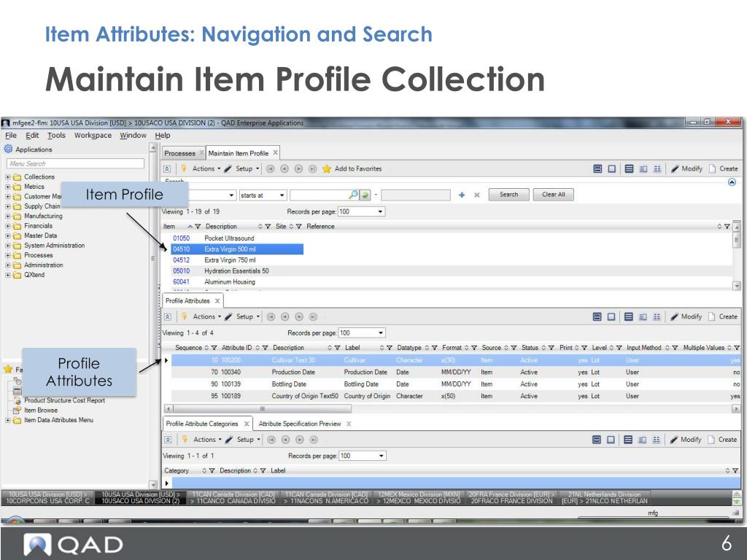Click the filter icon on the Attribute ID column
This screenshot has width=747, height=560.
266,348
